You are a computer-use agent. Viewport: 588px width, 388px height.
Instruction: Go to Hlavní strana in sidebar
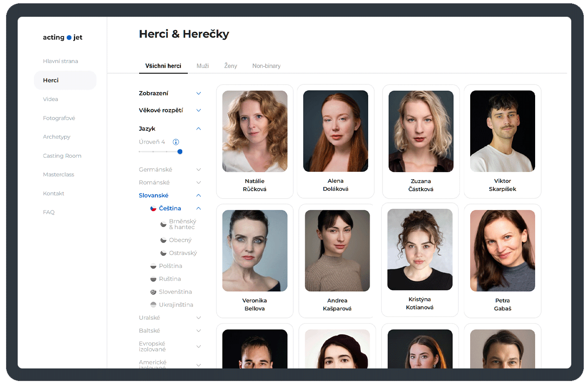pyautogui.click(x=60, y=61)
